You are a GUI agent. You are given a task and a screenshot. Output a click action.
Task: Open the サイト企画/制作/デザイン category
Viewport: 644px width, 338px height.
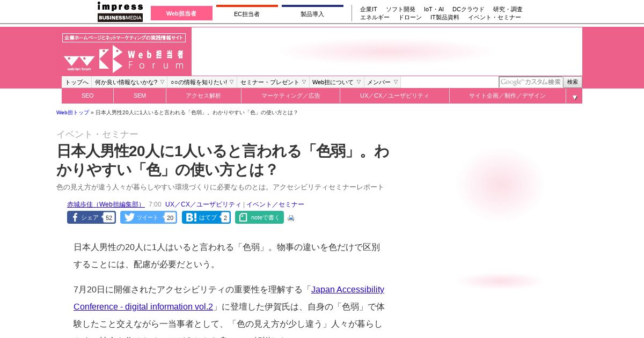[x=507, y=96]
